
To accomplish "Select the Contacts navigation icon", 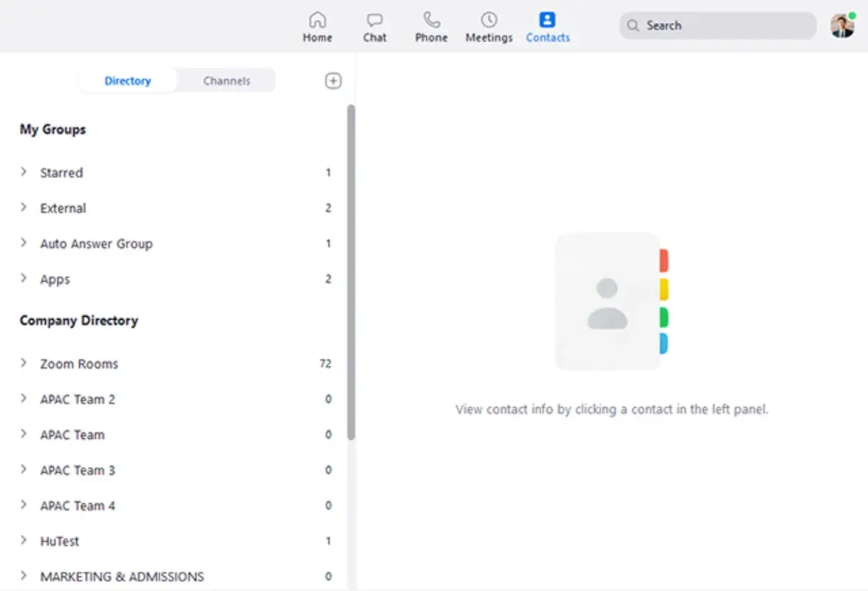I will [547, 26].
